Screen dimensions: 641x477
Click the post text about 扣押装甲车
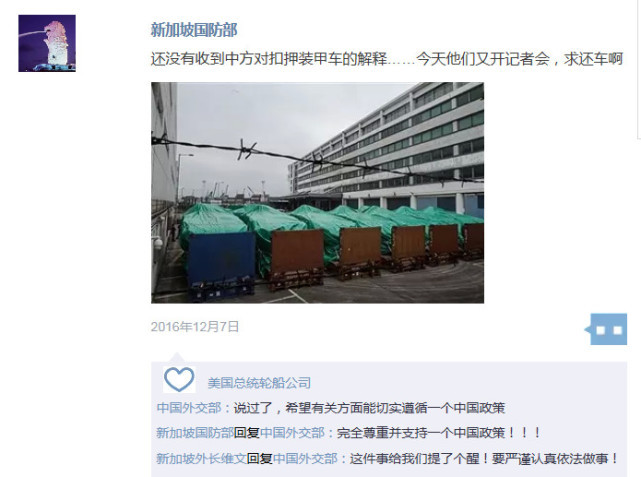click(387, 59)
